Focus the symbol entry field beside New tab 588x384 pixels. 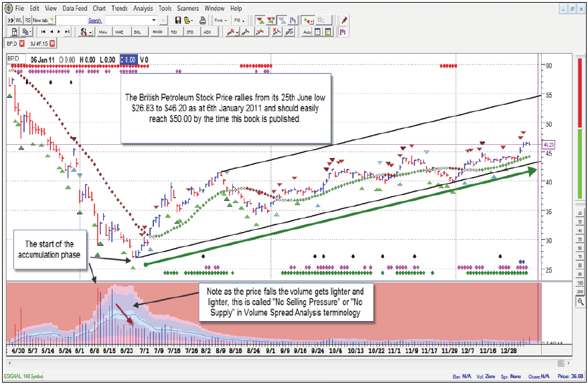(71, 20)
